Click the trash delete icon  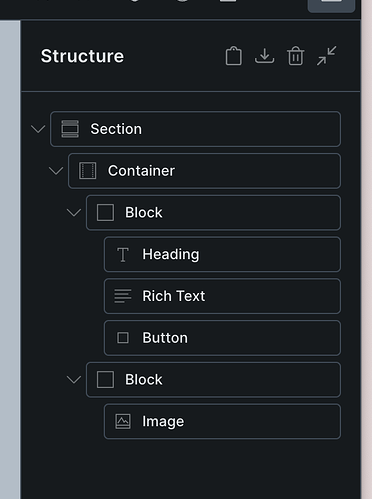click(295, 56)
